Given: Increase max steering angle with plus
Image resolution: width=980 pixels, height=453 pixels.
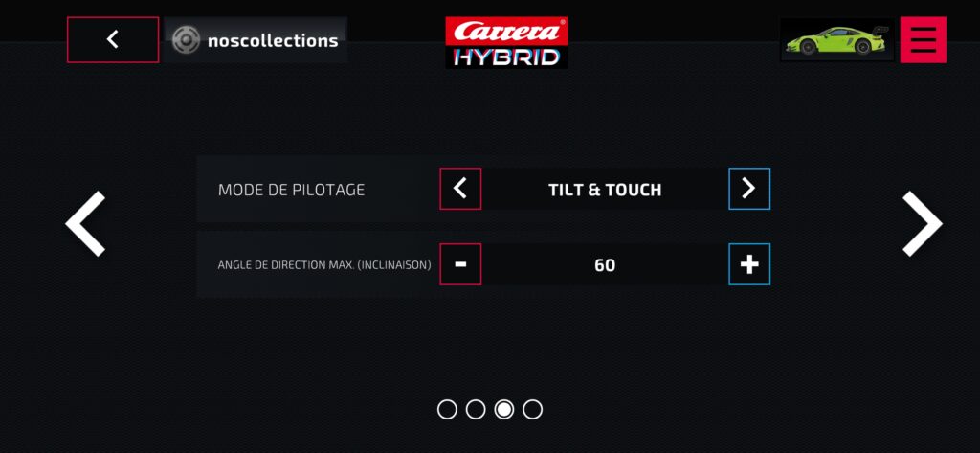Looking at the screenshot, I should [x=748, y=264].
